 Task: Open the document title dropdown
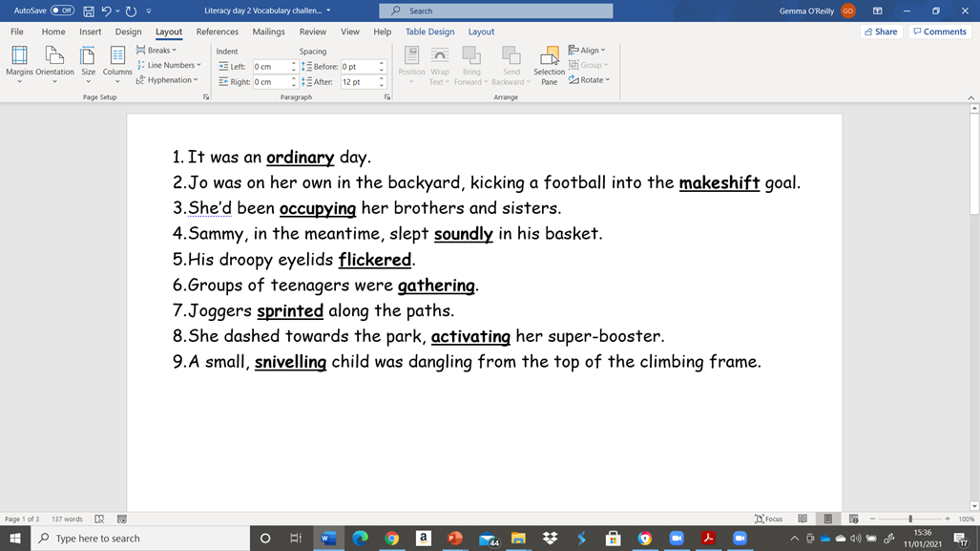pos(328,11)
